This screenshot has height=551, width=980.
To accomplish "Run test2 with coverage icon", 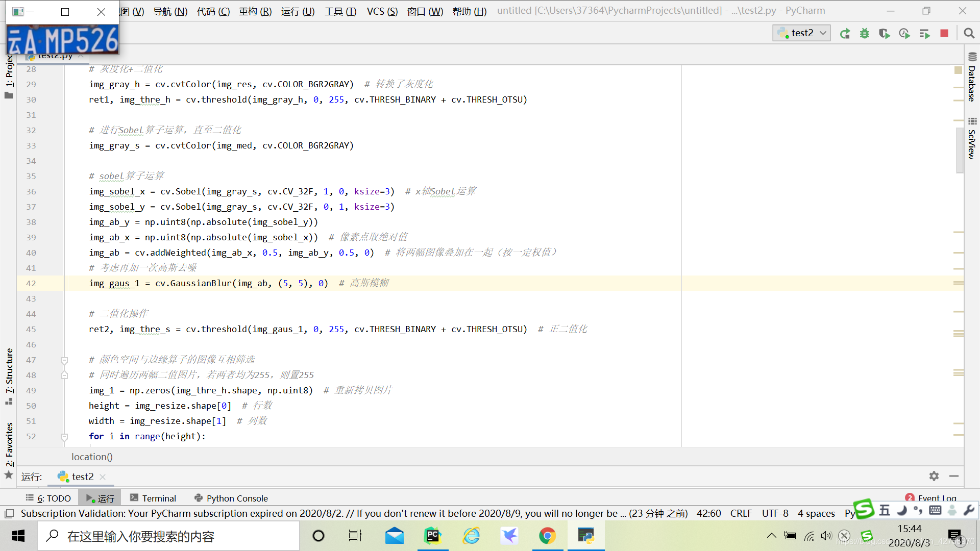I will pyautogui.click(x=885, y=34).
